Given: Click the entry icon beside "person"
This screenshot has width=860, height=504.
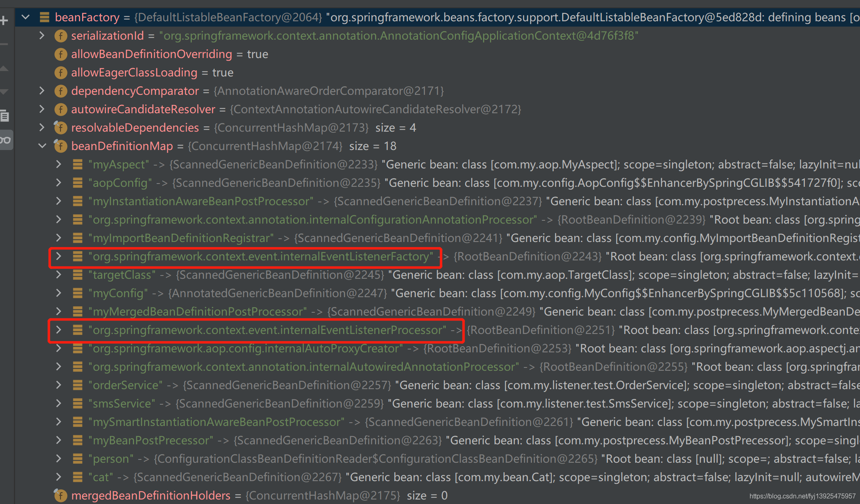Looking at the screenshot, I should pyautogui.click(x=77, y=459).
